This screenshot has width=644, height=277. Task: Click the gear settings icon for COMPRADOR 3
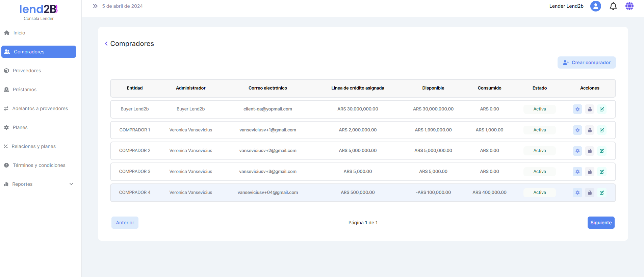coord(577,172)
